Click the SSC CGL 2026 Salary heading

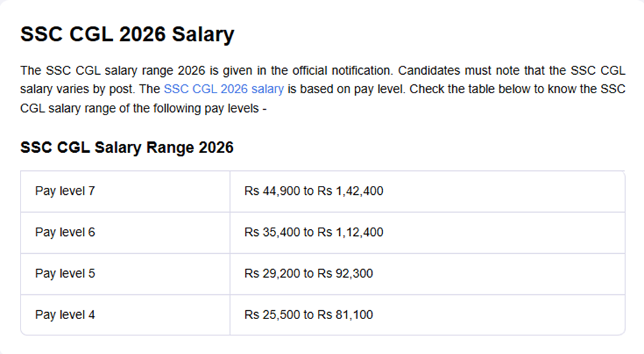pos(127,34)
